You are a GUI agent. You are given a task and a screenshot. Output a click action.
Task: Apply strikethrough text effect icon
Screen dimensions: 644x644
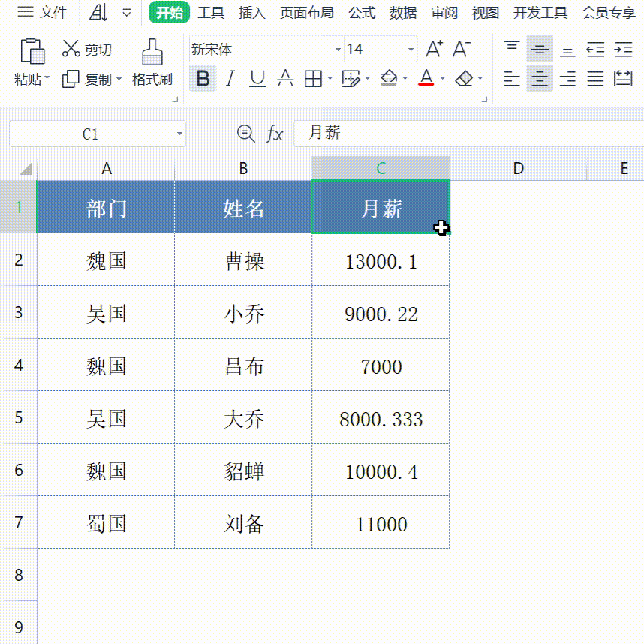[x=285, y=78]
